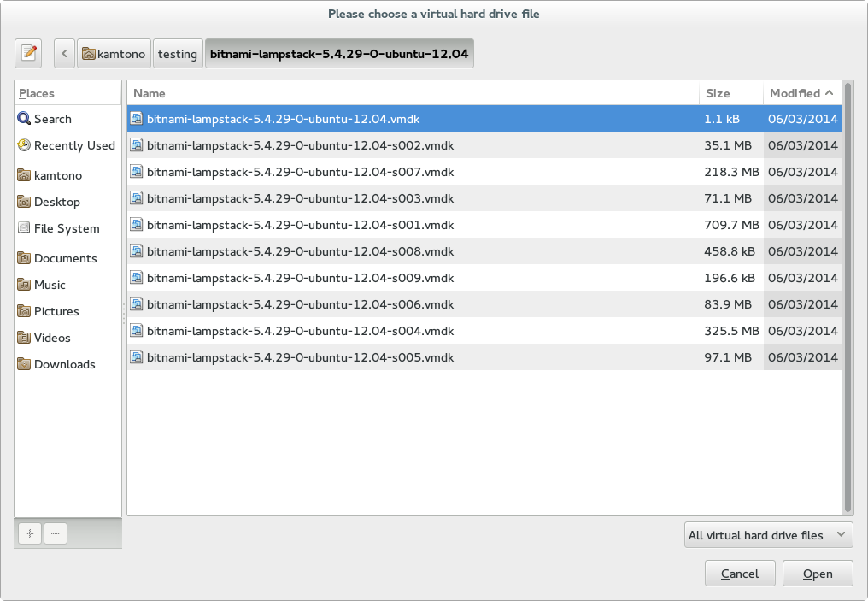
Task: Select the File System drive icon
Action: [x=24, y=228]
